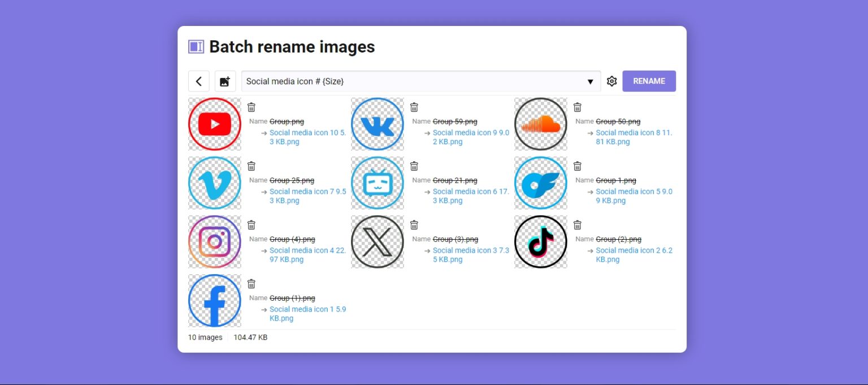Open Social media icon 1 file link

coord(308,309)
